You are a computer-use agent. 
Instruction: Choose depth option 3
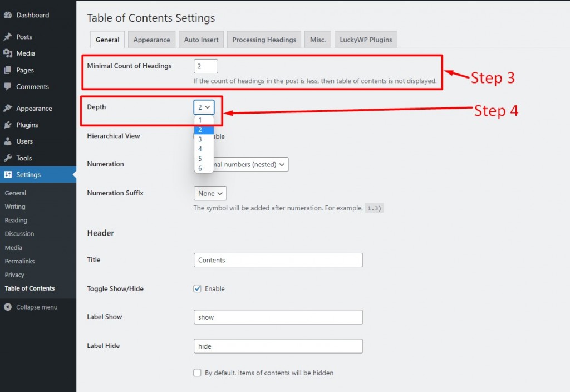(204, 139)
